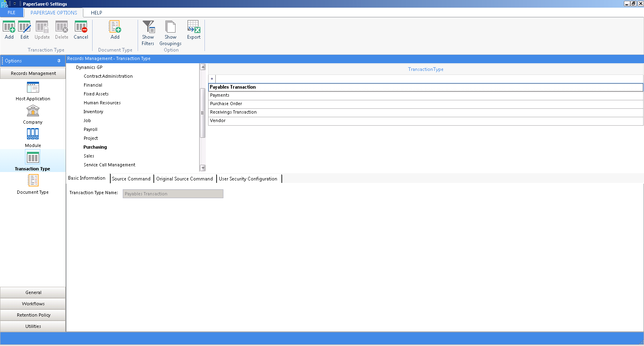The height and width of the screenshot is (346, 644).
Task: Switch to PAPERSAVE OPTIONS ribbon tab
Action: tap(54, 12)
